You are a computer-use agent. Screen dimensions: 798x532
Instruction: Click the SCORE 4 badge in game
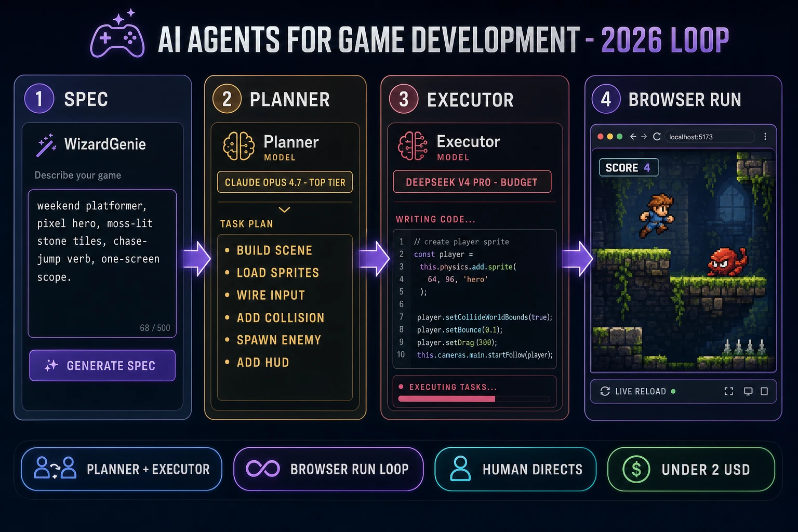coord(629,167)
